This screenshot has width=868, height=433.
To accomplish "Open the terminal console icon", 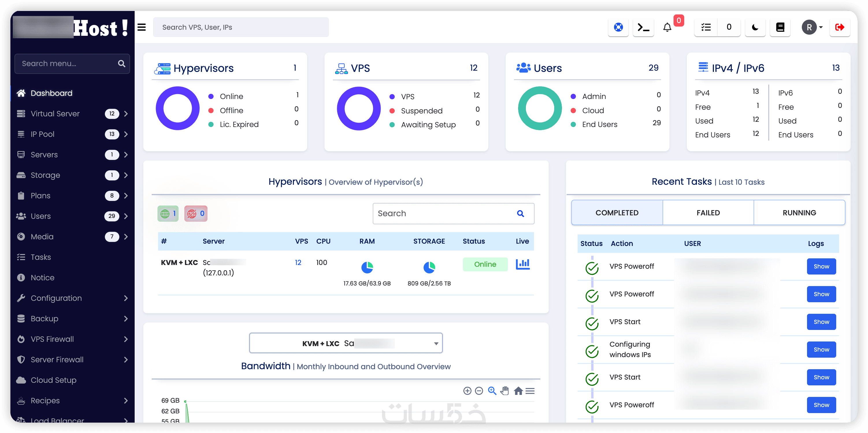I will [x=643, y=27].
